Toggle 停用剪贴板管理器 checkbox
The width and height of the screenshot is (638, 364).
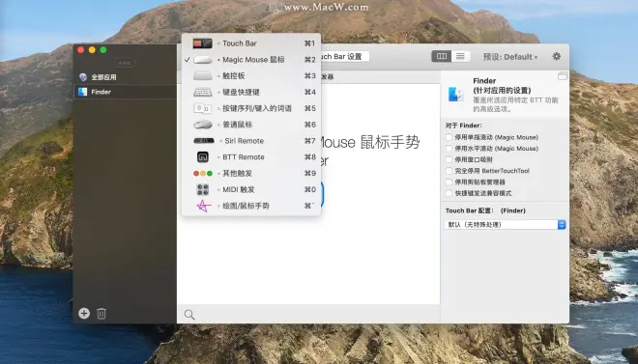click(449, 182)
